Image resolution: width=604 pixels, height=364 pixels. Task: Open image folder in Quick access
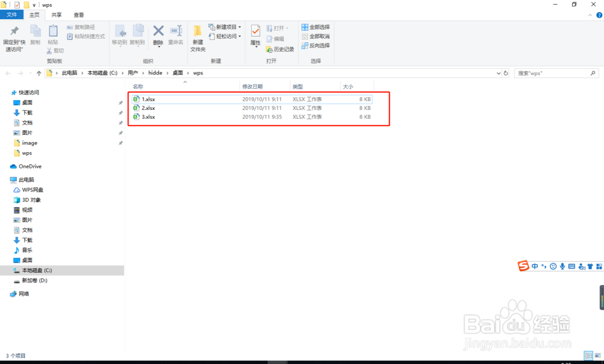tap(29, 142)
